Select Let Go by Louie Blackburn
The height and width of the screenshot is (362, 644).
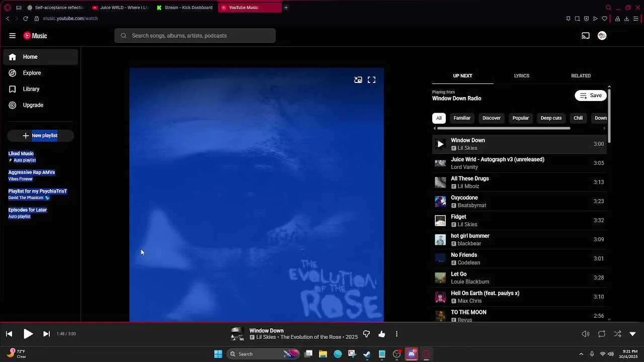[519, 278]
